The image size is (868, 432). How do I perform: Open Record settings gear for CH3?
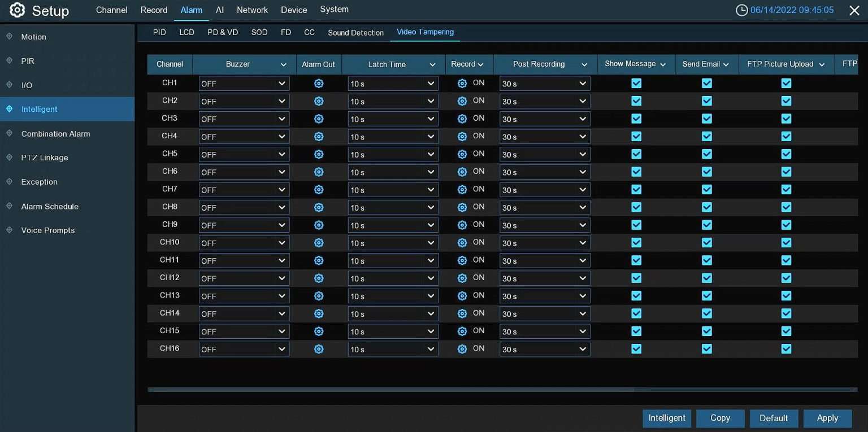point(462,119)
